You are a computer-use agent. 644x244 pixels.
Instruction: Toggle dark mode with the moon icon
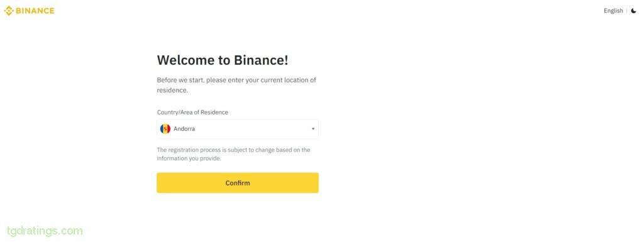point(634,11)
